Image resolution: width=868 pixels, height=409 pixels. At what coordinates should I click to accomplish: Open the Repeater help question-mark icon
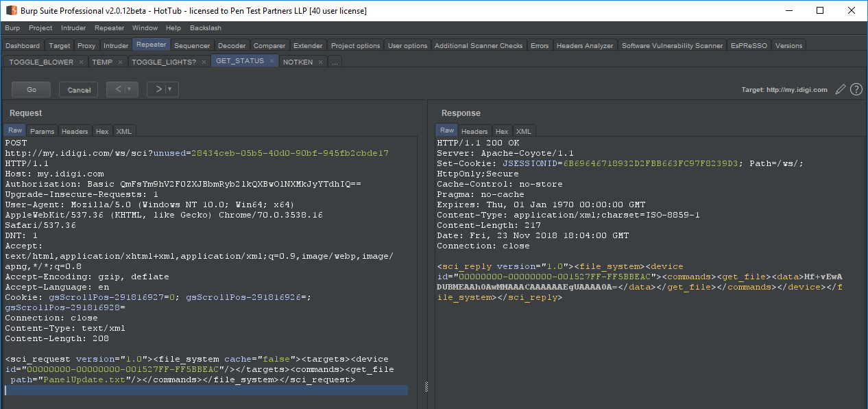[x=856, y=89]
